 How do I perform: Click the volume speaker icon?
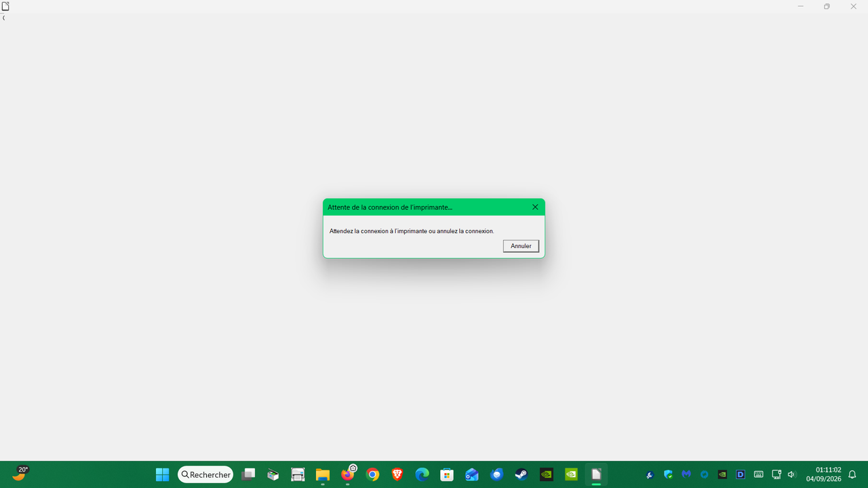tap(791, 474)
